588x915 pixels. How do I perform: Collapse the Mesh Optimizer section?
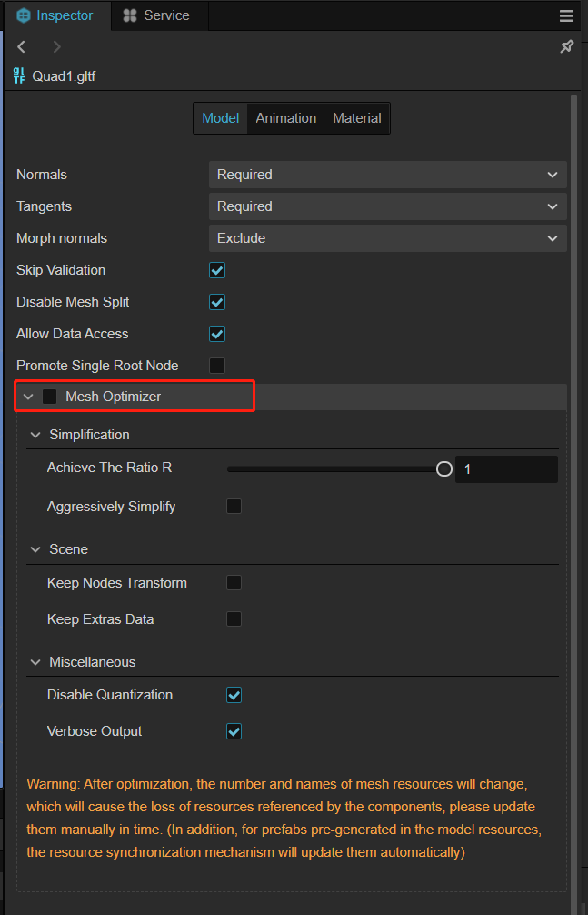pyautogui.click(x=28, y=397)
